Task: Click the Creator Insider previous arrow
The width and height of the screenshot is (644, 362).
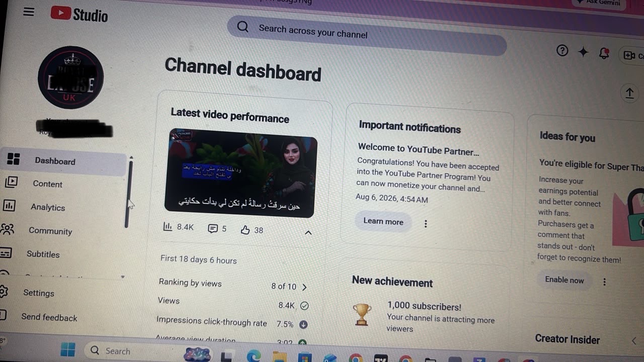Action: (x=634, y=341)
